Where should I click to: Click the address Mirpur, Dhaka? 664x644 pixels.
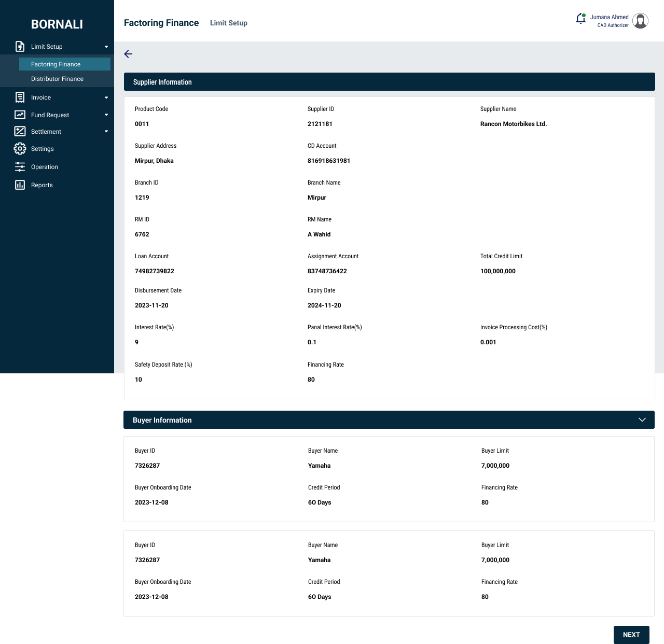154,161
